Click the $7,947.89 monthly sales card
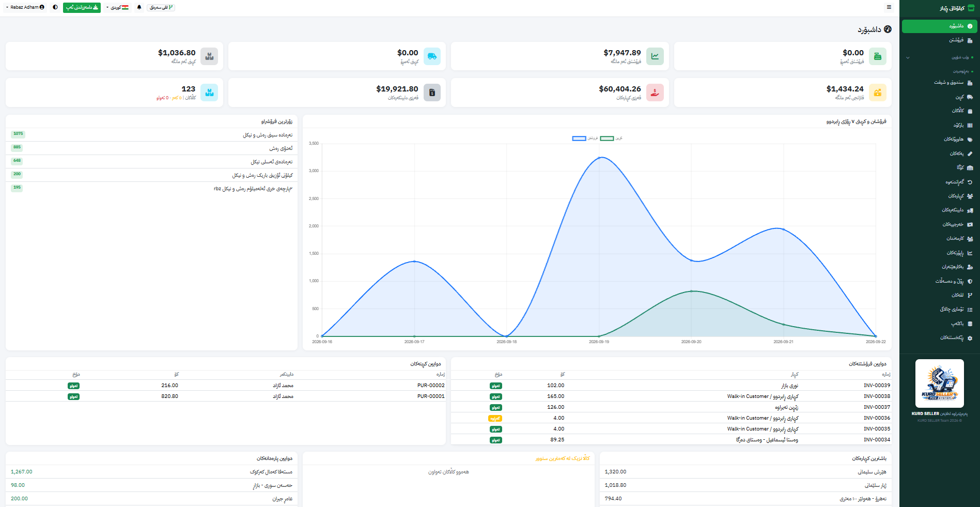980x507 pixels. coord(560,56)
